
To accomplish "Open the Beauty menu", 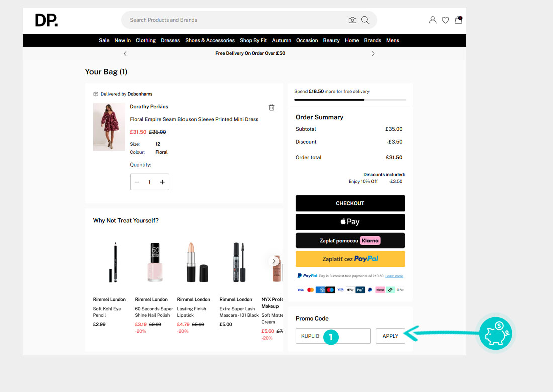I will 331,40.
